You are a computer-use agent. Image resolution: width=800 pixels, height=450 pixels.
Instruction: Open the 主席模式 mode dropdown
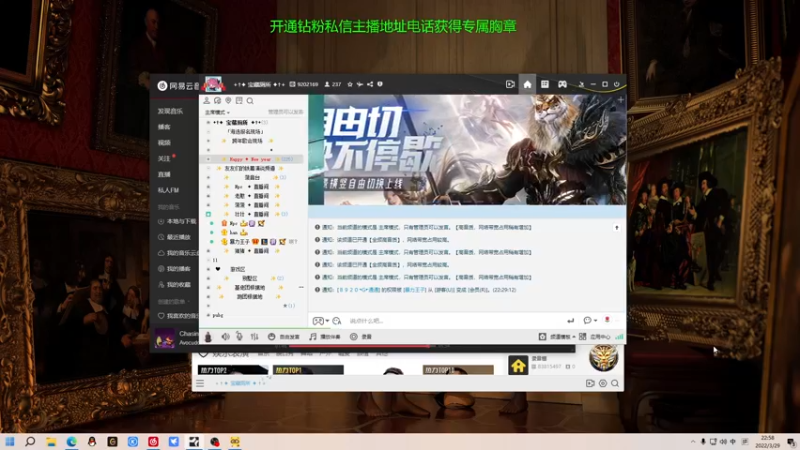217,112
